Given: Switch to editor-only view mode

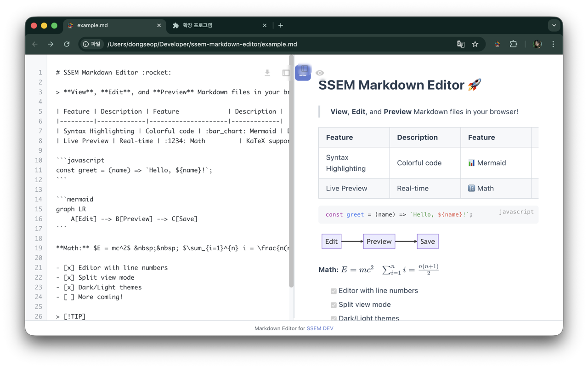Looking at the screenshot, I should (286, 73).
